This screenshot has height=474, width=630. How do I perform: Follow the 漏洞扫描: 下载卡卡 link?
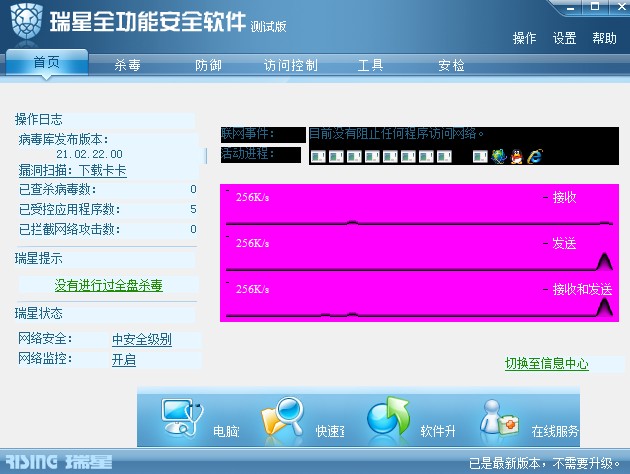pyautogui.click(x=72, y=170)
